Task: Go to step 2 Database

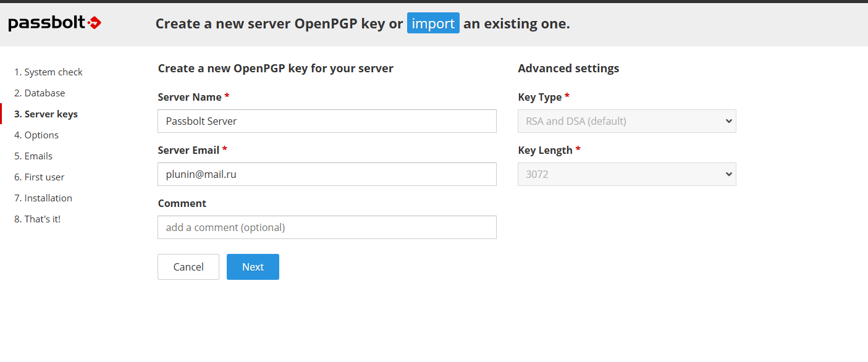Action: tap(40, 93)
